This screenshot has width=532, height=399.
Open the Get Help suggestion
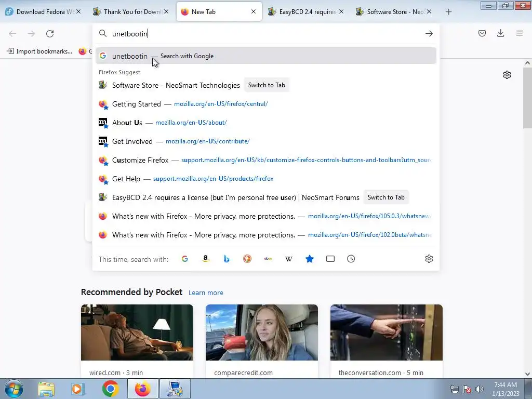pyautogui.click(x=265, y=179)
